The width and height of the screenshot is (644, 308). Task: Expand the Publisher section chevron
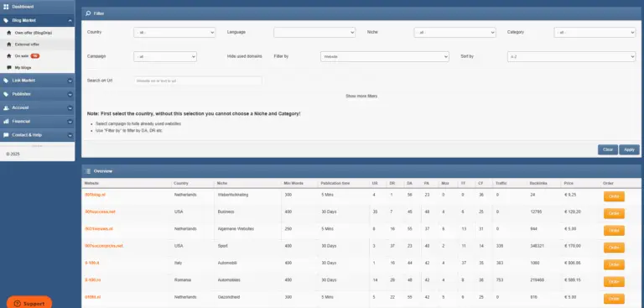tap(70, 94)
